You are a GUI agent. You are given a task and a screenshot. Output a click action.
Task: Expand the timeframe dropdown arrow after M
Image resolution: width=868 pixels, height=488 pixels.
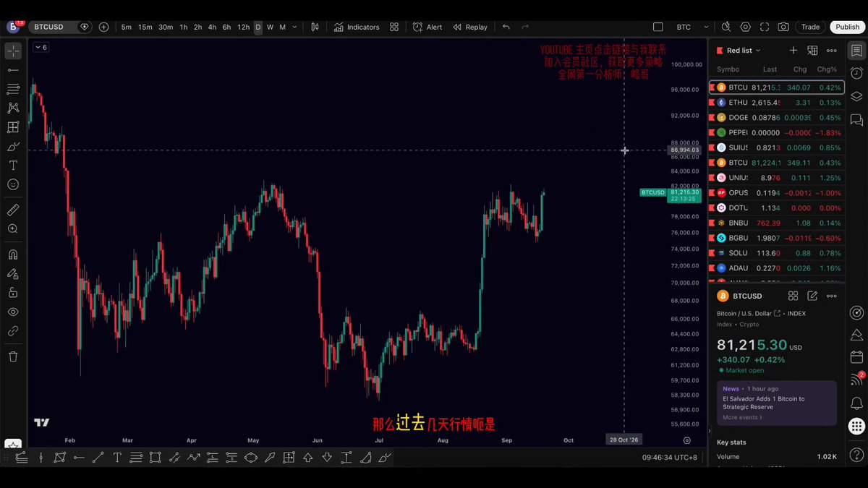(294, 27)
